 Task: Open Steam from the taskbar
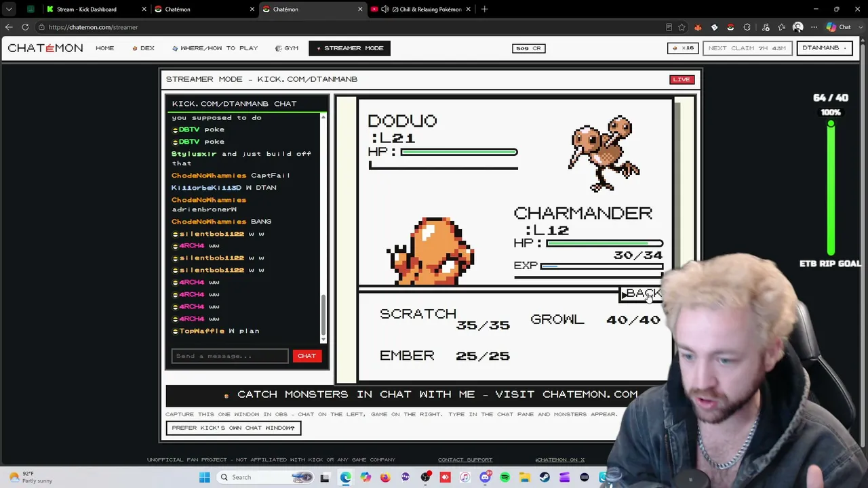point(545,477)
